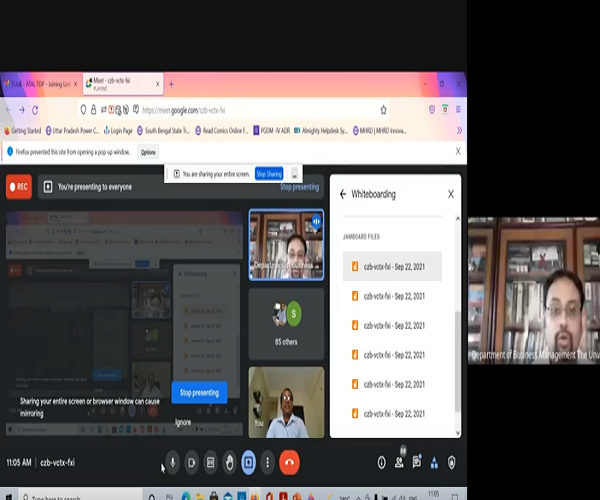Click blue Stop presenting button
Image resolution: width=600 pixels, height=500 pixels.
click(199, 393)
